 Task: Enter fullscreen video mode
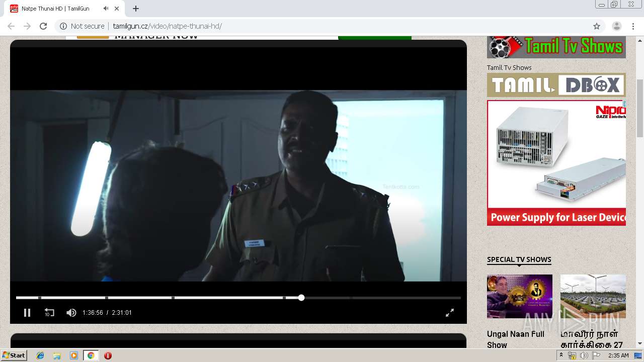click(450, 313)
